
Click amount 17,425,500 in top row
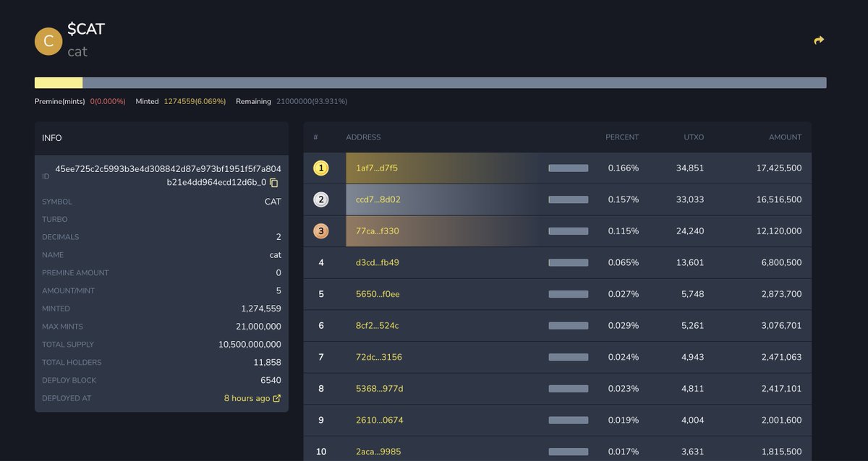(779, 168)
